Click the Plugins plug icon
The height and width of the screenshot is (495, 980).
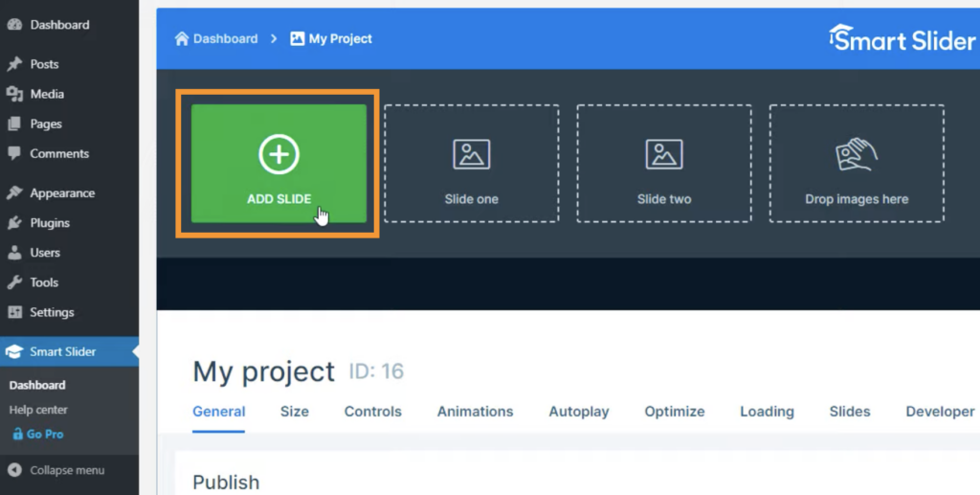tap(14, 223)
